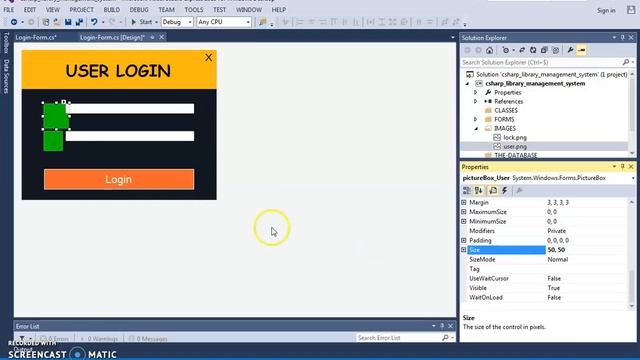Click the Save icon in the toolbar
640x360 pixels.
[x=68, y=22]
